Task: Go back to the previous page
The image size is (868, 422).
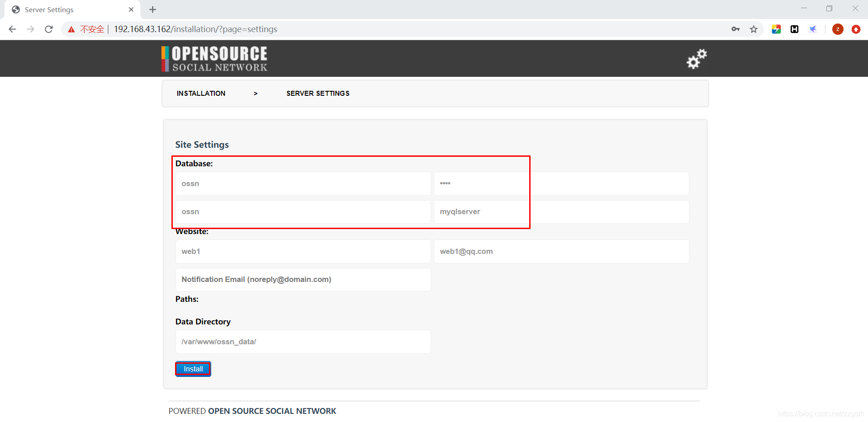Action: click(12, 29)
